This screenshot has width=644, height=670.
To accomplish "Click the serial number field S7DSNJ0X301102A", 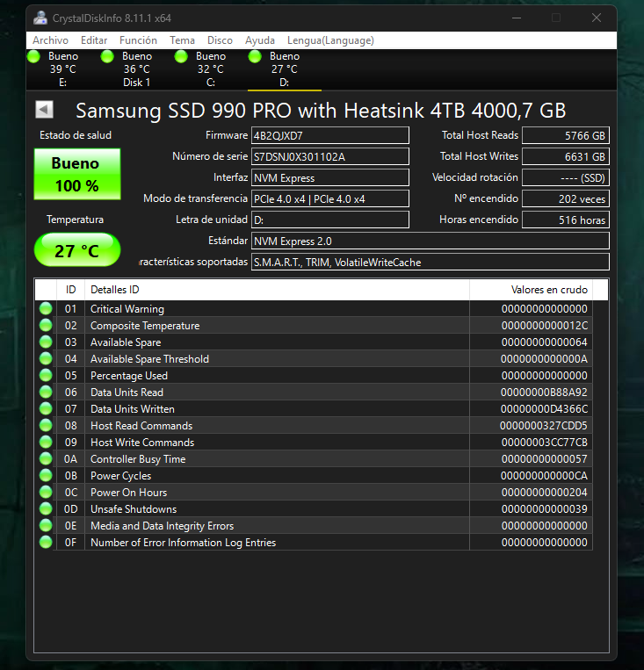I will [330, 156].
